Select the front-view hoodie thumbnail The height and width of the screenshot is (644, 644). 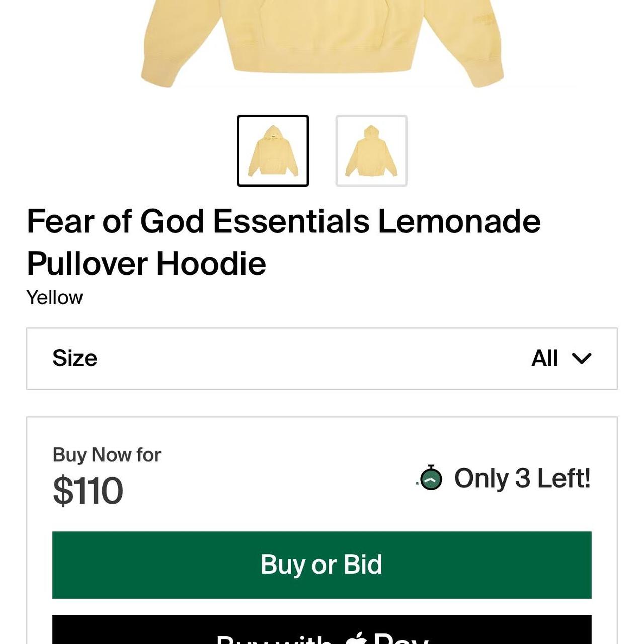pyautogui.click(x=273, y=150)
